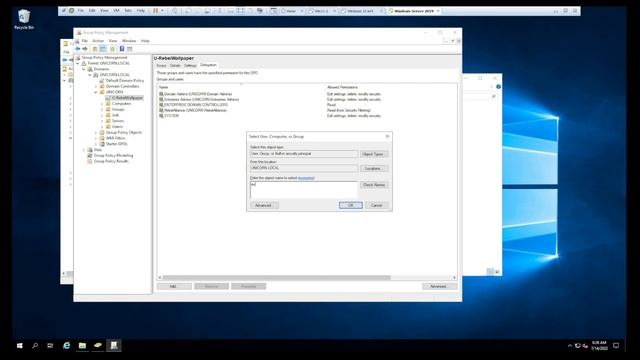
Task: Expand the Domain Controllers node
Action: (96, 87)
